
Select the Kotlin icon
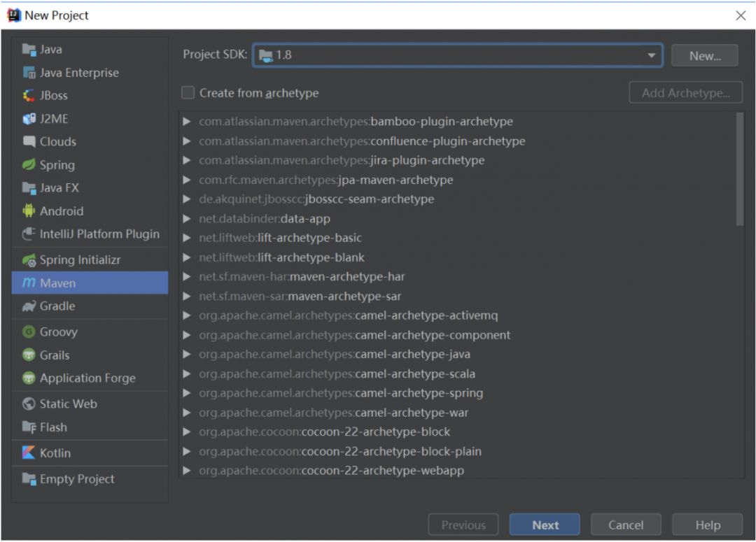(29, 453)
